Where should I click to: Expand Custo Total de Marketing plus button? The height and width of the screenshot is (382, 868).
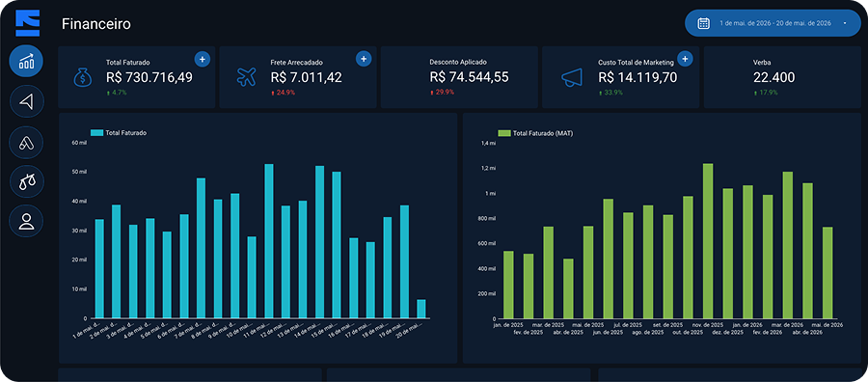686,59
